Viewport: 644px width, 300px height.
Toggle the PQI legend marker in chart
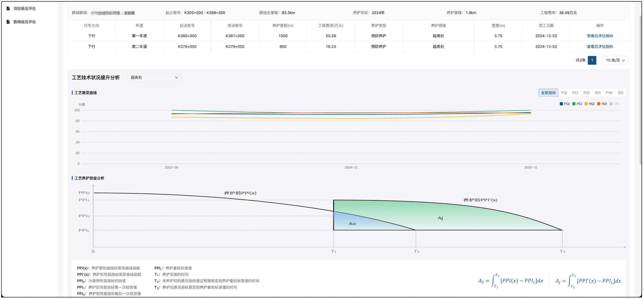click(x=561, y=104)
